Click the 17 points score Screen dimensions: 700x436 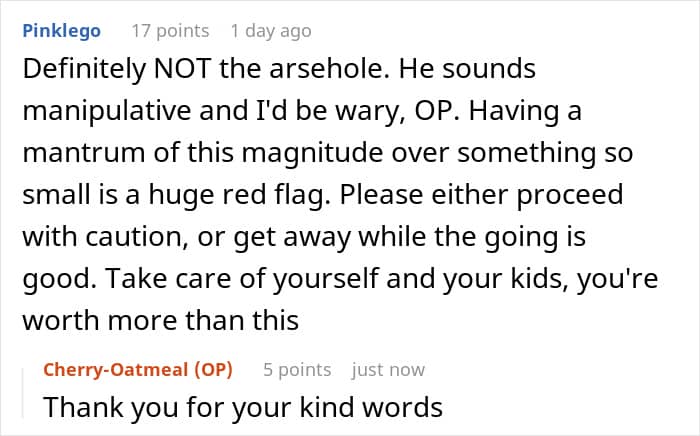point(170,31)
